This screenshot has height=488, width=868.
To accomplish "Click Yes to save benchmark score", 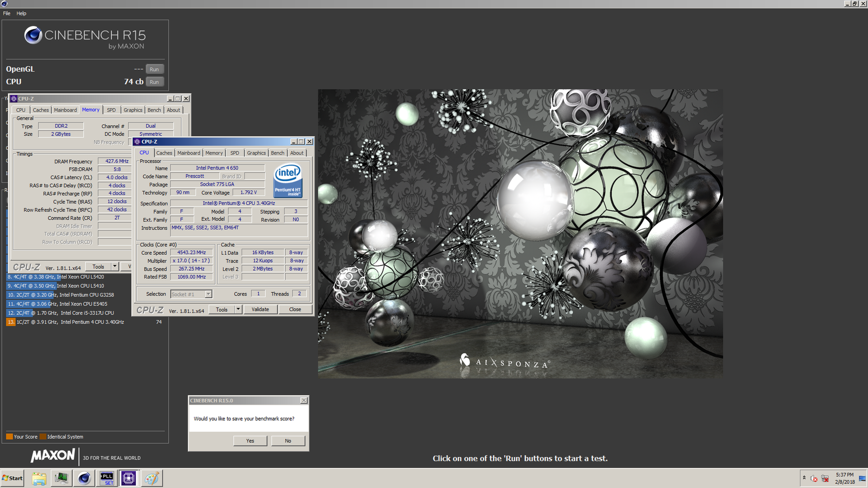I will 250,441.
